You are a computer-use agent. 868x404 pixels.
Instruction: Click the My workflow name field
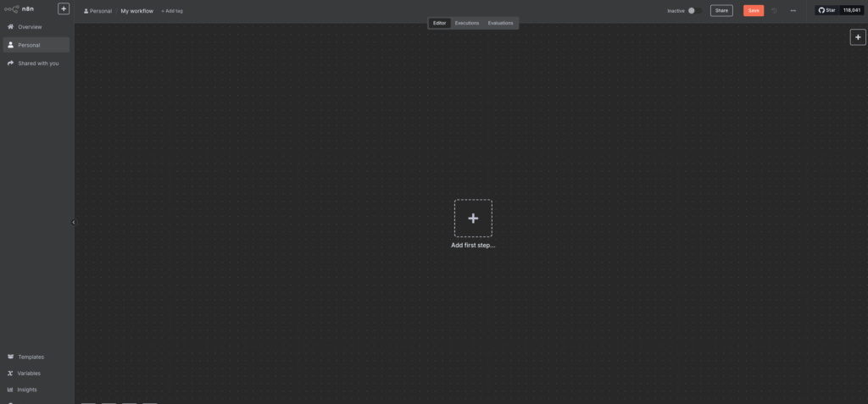(x=136, y=11)
